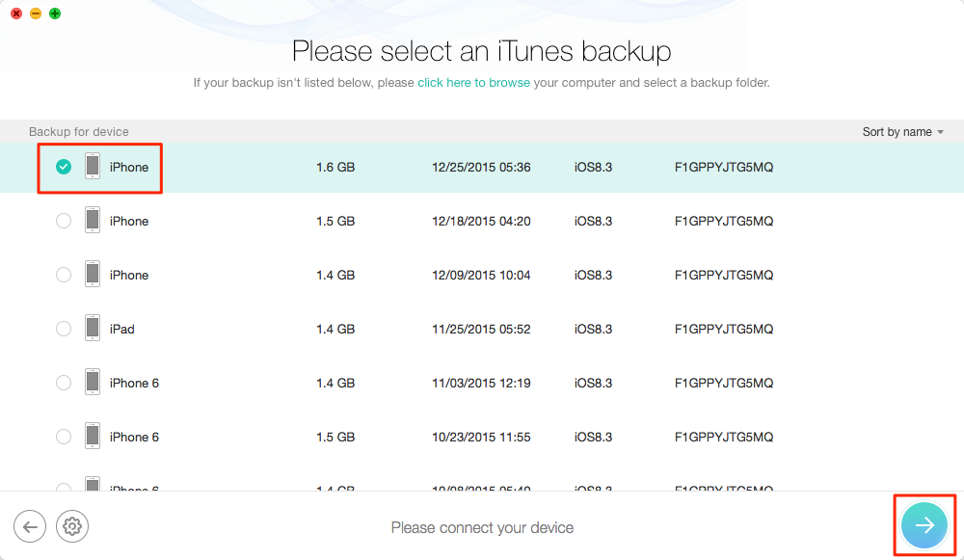Click the 'click here to browse' link
This screenshot has width=964, height=560.
pos(473,82)
